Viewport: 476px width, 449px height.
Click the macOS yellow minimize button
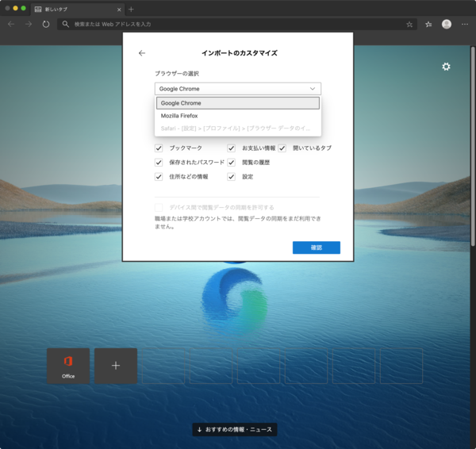coord(16,8)
